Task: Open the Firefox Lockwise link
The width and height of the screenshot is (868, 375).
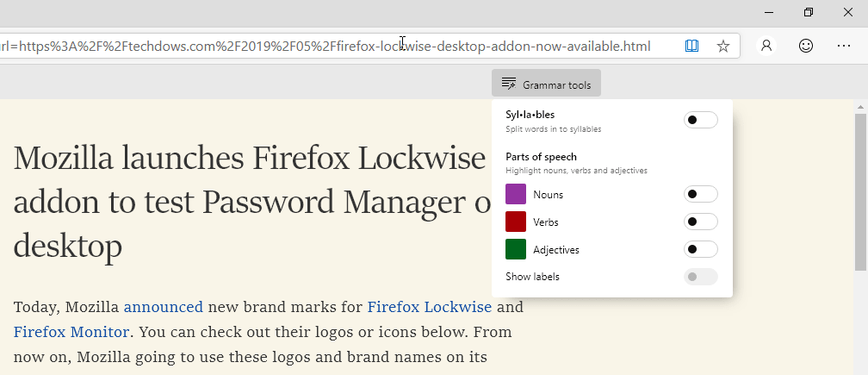Action: tap(430, 307)
